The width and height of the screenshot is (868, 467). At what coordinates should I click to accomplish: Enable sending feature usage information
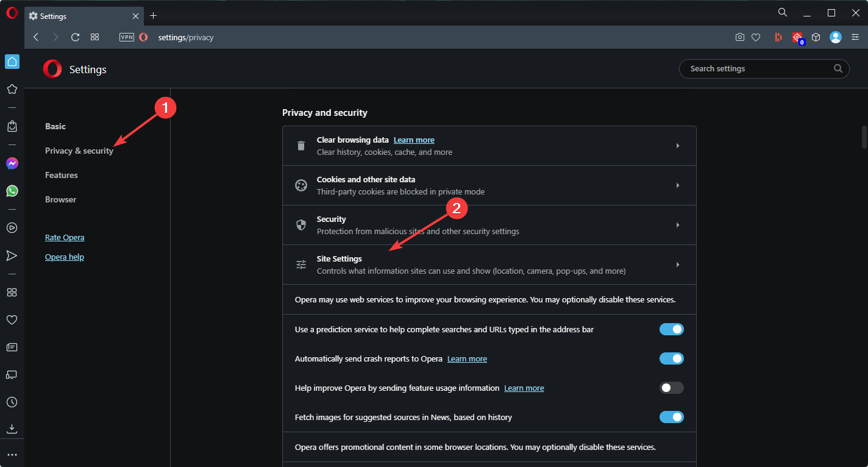pos(672,388)
